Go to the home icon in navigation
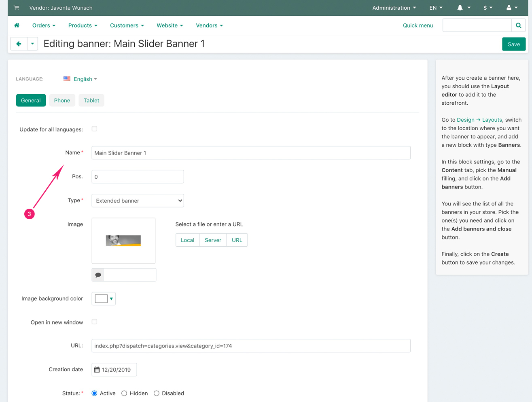Image resolution: width=532 pixels, height=402 pixels. (x=17, y=25)
